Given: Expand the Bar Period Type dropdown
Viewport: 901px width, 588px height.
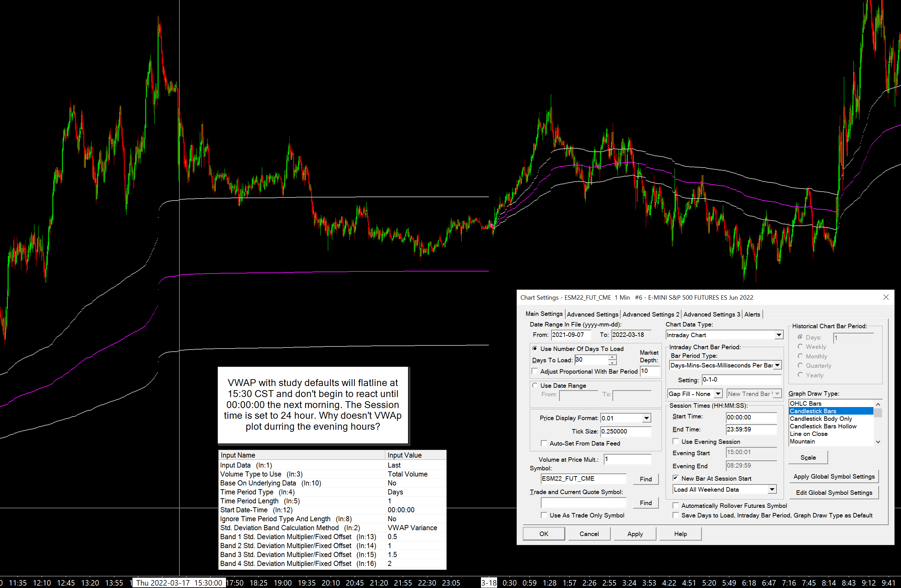Looking at the screenshot, I should [777, 365].
